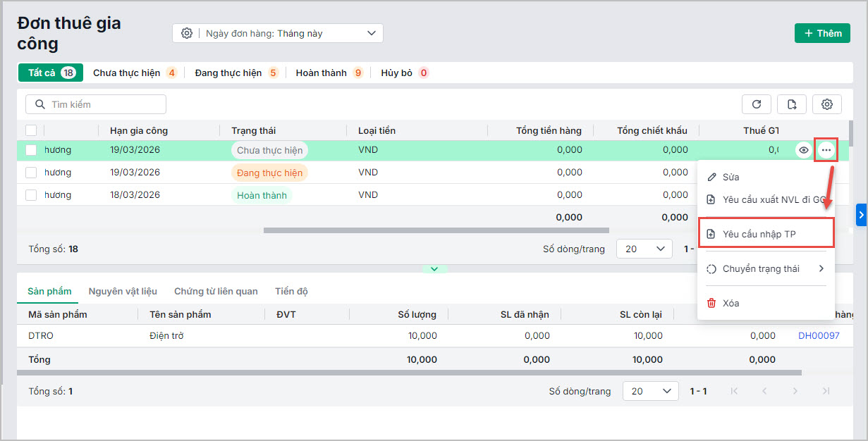This screenshot has width=868, height=441.
Task: Go to next page arrow in product pagination
Action: [x=795, y=391]
